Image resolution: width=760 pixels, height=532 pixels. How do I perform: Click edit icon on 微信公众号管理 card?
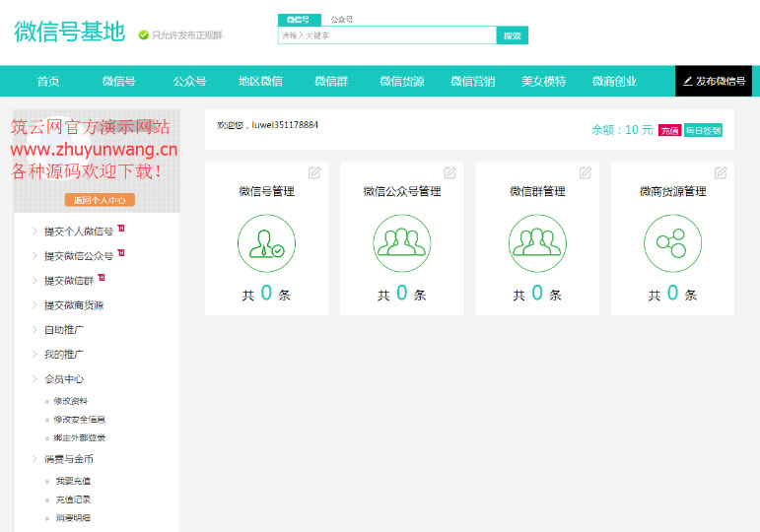click(449, 172)
